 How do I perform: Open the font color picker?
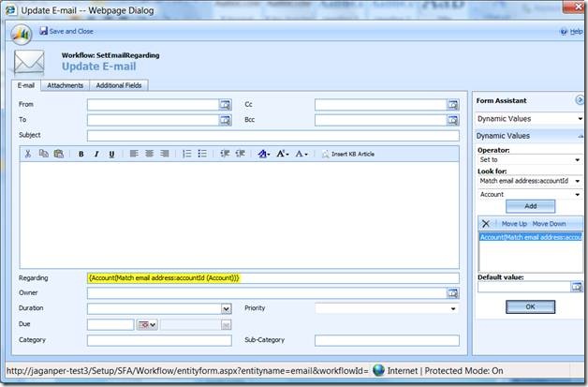[265, 154]
